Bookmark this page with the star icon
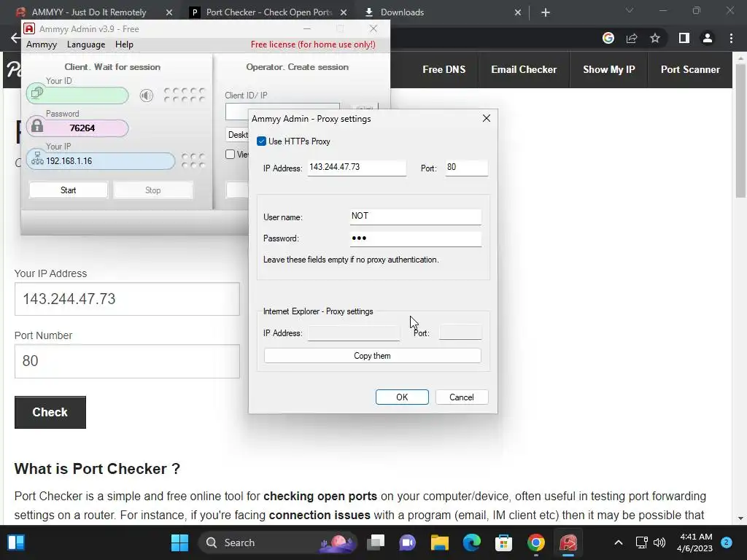Viewport: 747px width, 560px height. 655,38
